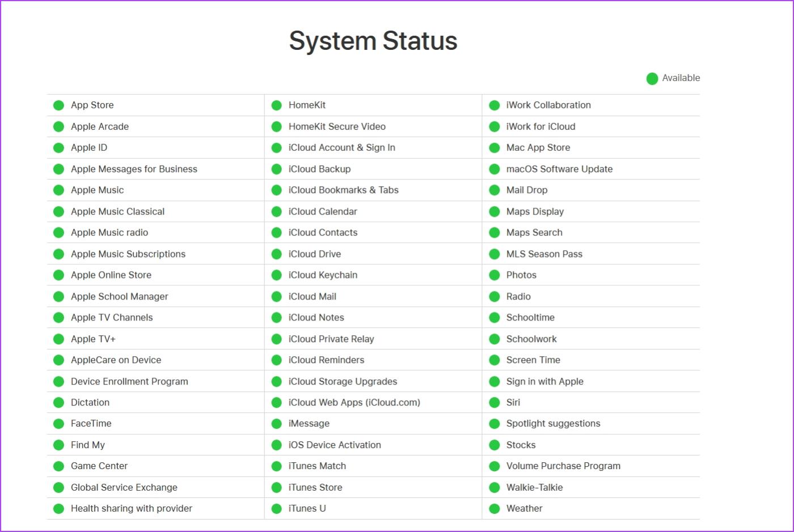Click the Spotlight suggestions label
794x532 pixels.
[x=553, y=424]
